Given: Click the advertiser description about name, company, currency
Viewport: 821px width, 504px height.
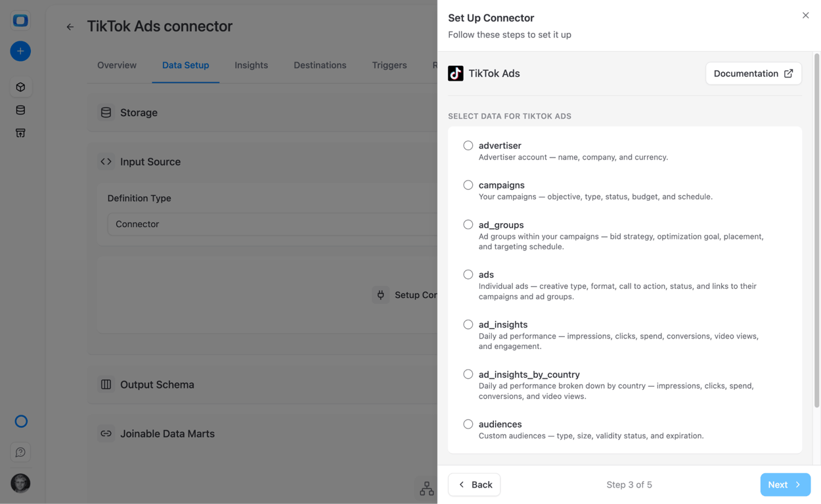Looking at the screenshot, I should [573, 157].
